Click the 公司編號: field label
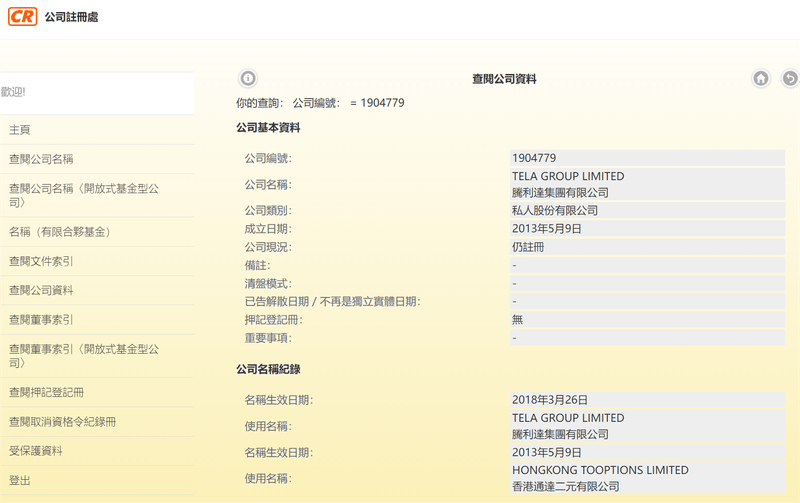800x503 pixels. (x=268, y=159)
